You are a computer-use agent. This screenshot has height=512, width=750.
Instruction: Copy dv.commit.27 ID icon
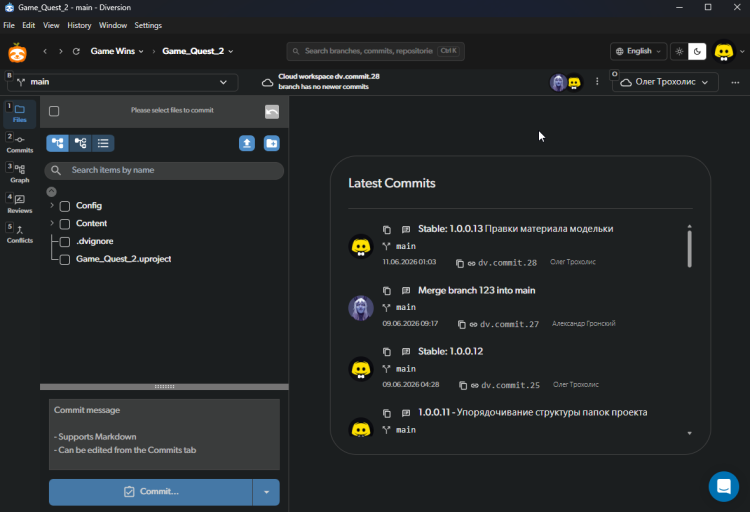[x=462, y=324]
